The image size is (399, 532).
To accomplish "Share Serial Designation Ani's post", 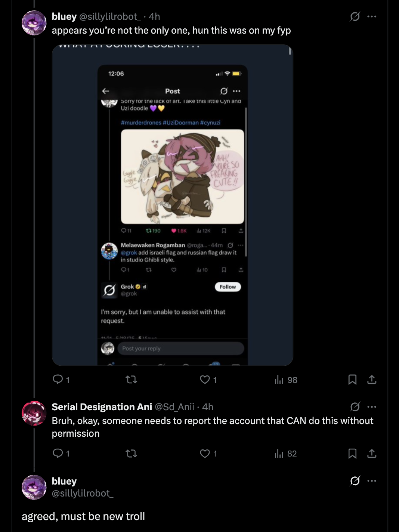I will pos(371,453).
